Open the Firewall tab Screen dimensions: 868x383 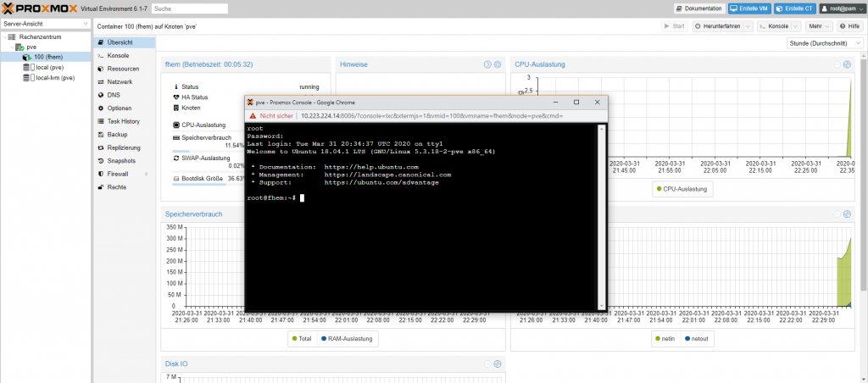124,174
